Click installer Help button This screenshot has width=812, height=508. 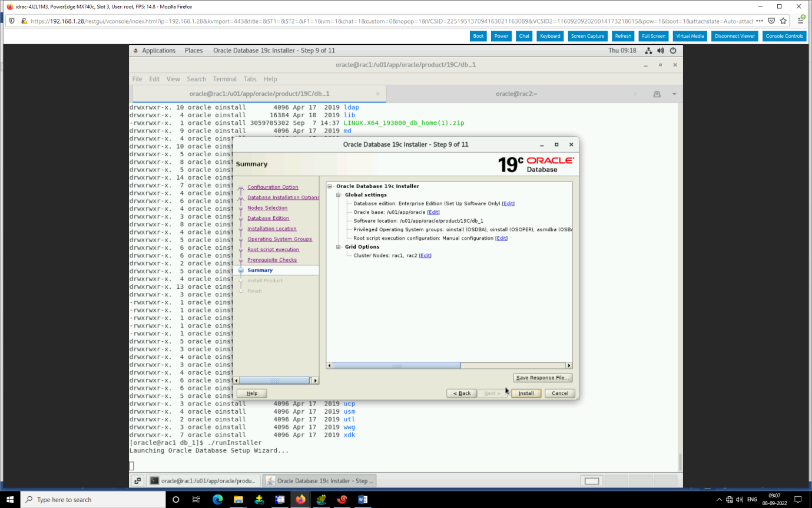pyautogui.click(x=251, y=393)
